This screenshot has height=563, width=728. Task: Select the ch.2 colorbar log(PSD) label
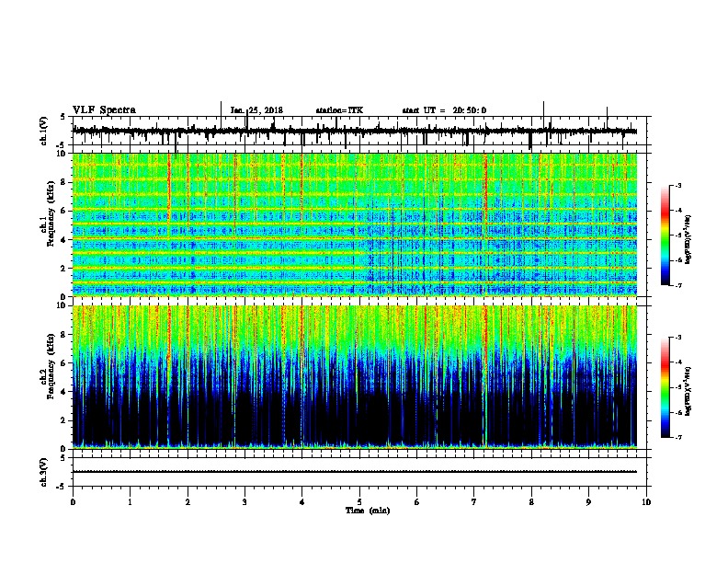click(x=688, y=391)
